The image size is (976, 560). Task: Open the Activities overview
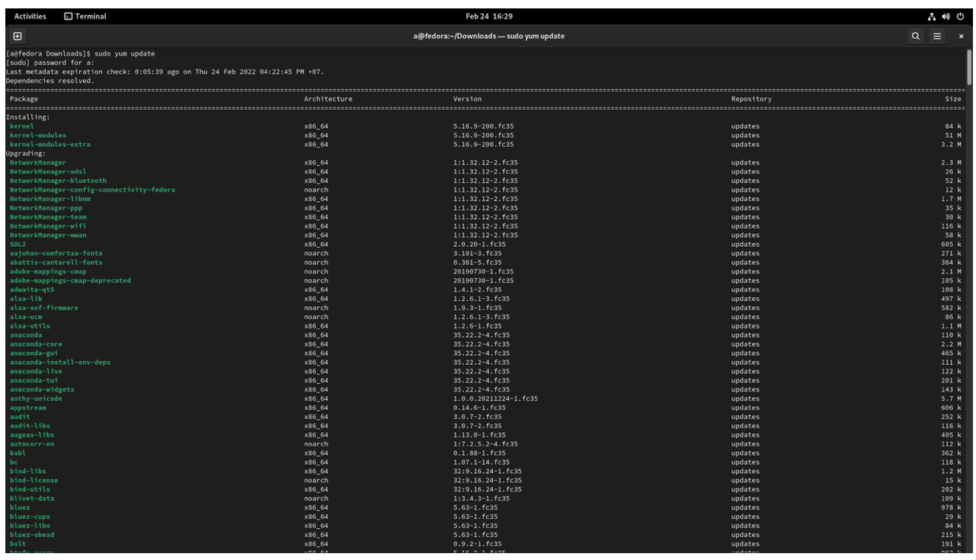(30, 16)
